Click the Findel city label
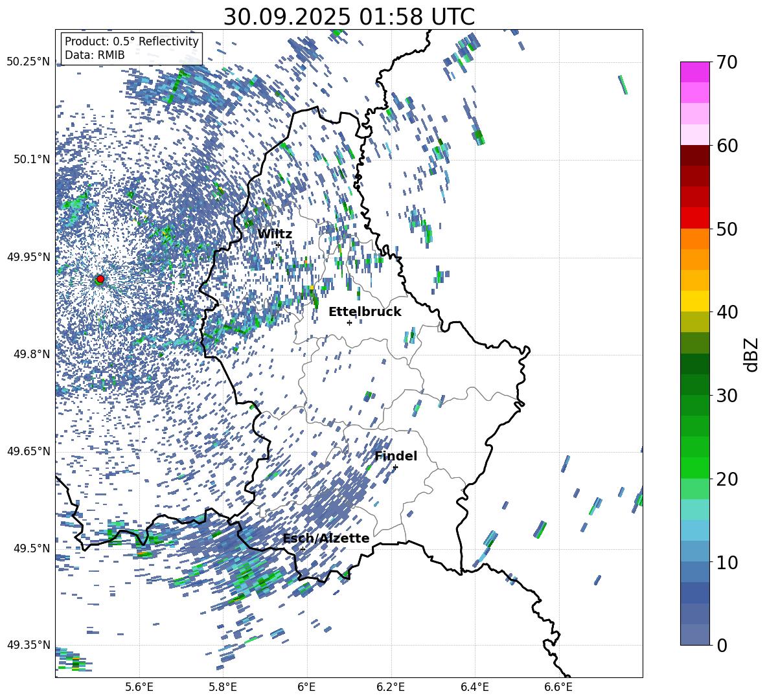 coord(396,456)
